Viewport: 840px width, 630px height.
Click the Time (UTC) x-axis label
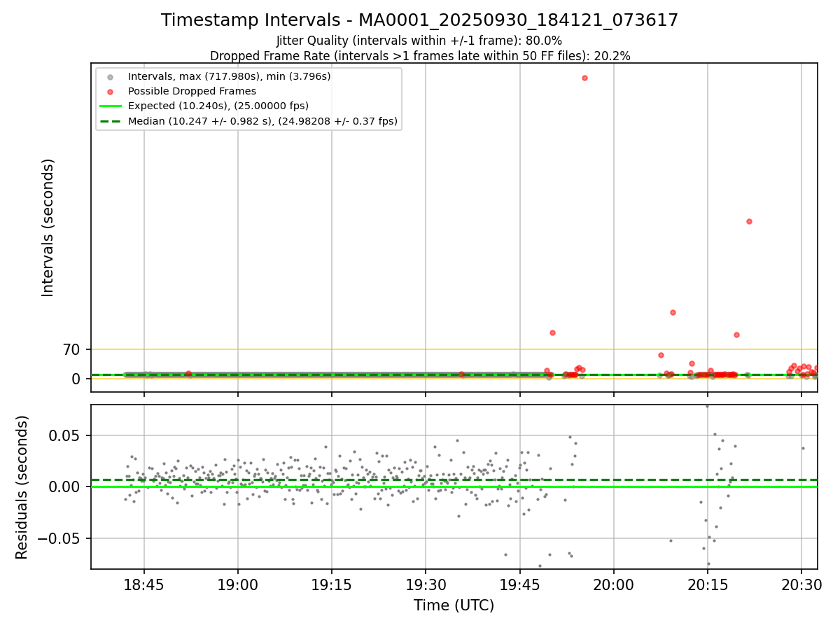[454, 605]
